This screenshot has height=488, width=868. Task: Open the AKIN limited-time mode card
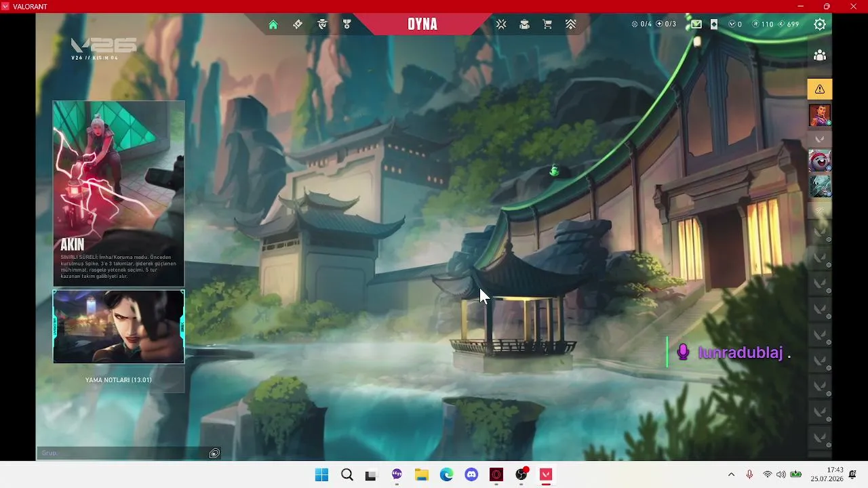(119, 194)
